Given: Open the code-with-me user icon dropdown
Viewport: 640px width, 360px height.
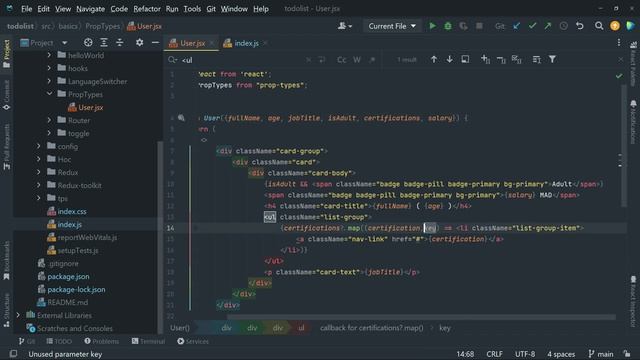Looking at the screenshot, I should tap(345, 26).
